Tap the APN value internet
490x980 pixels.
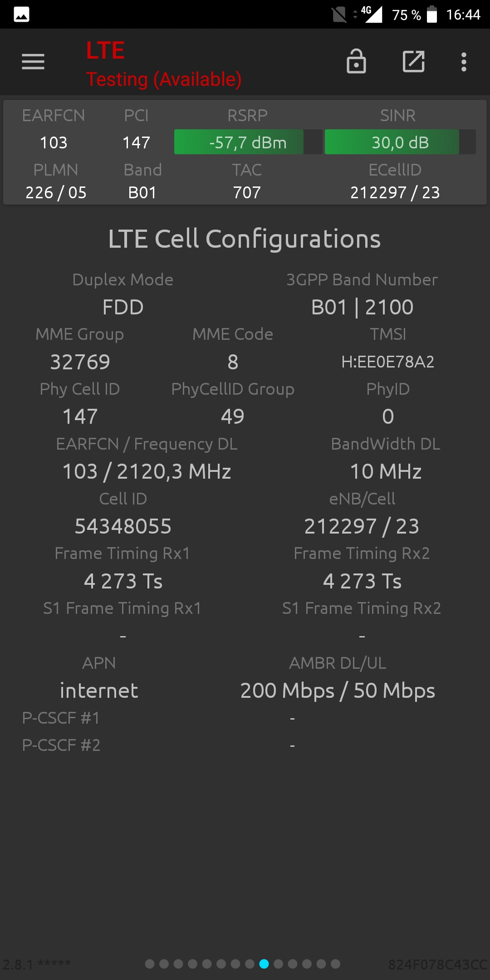(99, 691)
